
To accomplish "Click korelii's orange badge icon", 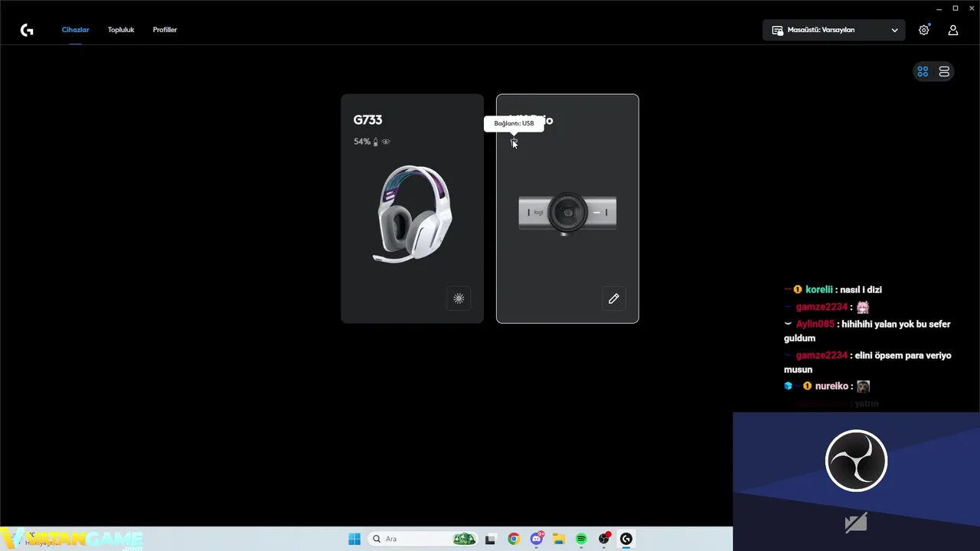I will pos(798,290).
